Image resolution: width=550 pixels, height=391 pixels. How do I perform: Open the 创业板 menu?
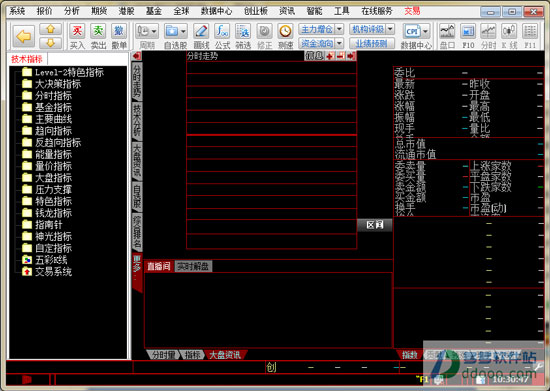[256, 11]
